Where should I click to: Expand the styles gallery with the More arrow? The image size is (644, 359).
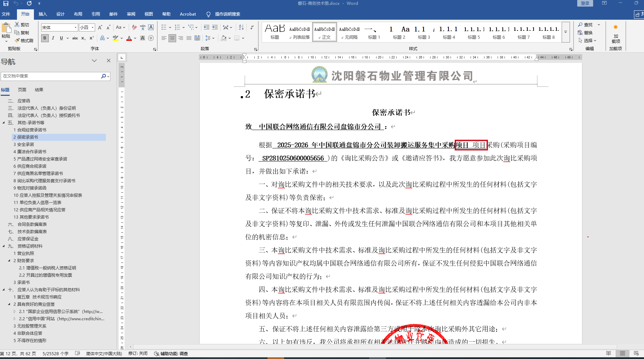coord(566,32)
